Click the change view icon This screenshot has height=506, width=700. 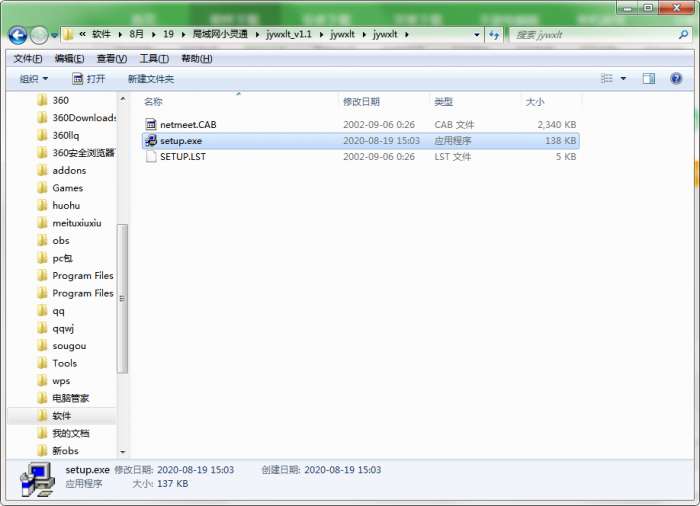(x=606, y=79)
